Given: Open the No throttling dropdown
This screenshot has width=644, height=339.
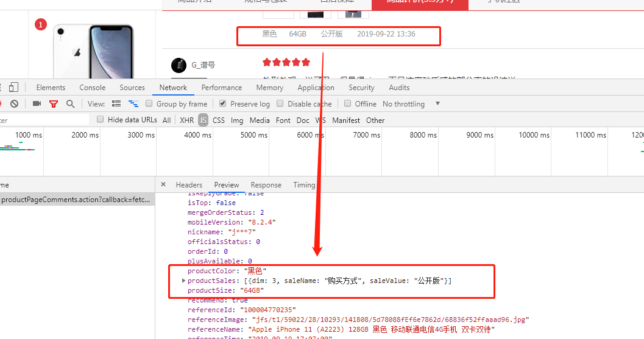Looking at the screenshot, I should pos(411,104).
